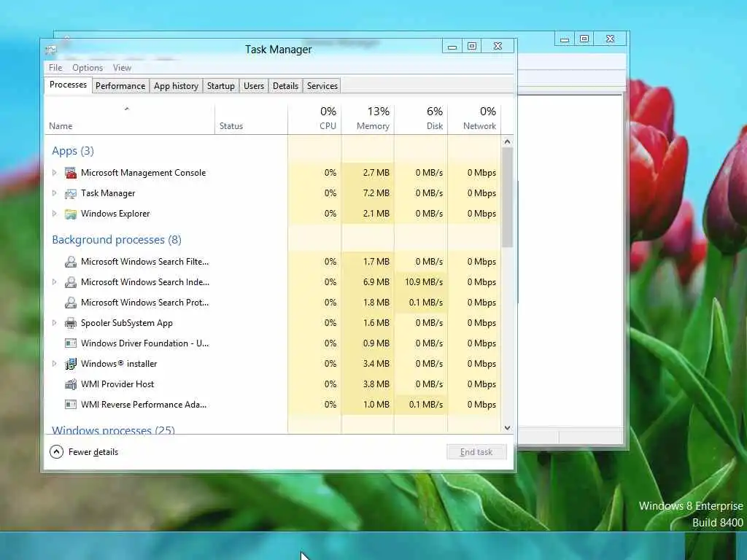Click the Fewer details link
Image resolution: width=747 pixels, height=560 pixels.
pos(93,452)
